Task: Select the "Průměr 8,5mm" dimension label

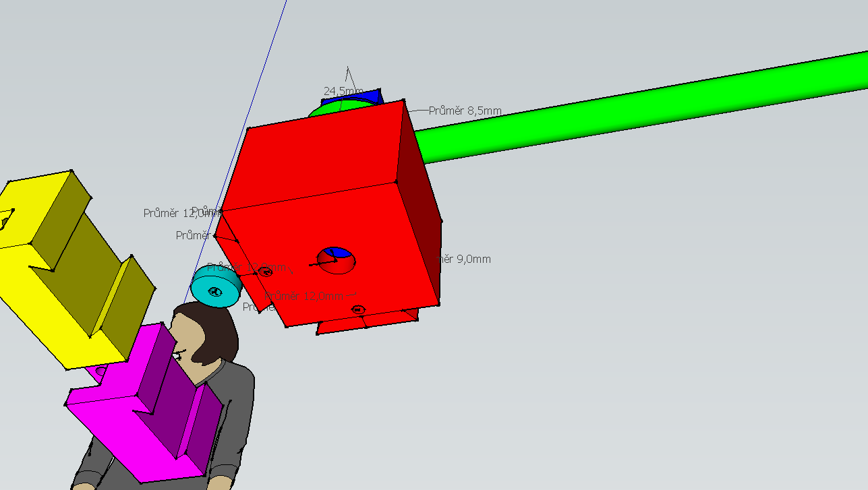Action: click(x=465, y=111)
